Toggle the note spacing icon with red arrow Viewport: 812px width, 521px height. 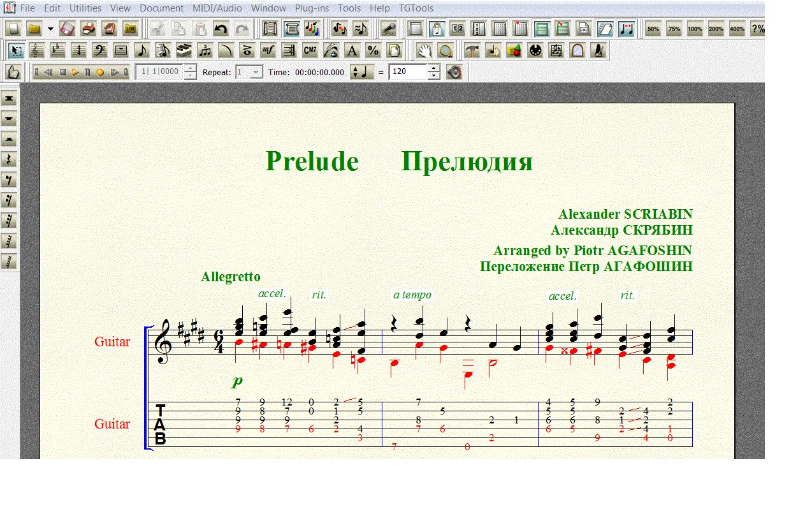(626, 29)
